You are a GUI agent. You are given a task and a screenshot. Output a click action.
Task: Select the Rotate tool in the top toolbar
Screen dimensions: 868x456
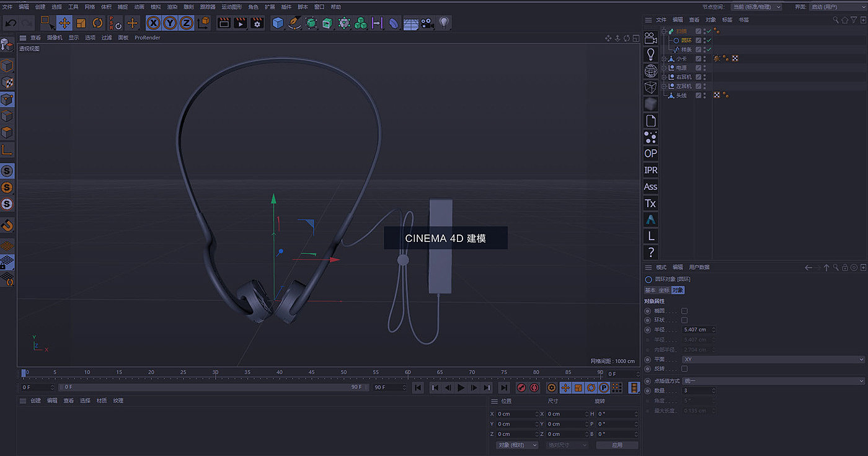(x=97, y=23)
